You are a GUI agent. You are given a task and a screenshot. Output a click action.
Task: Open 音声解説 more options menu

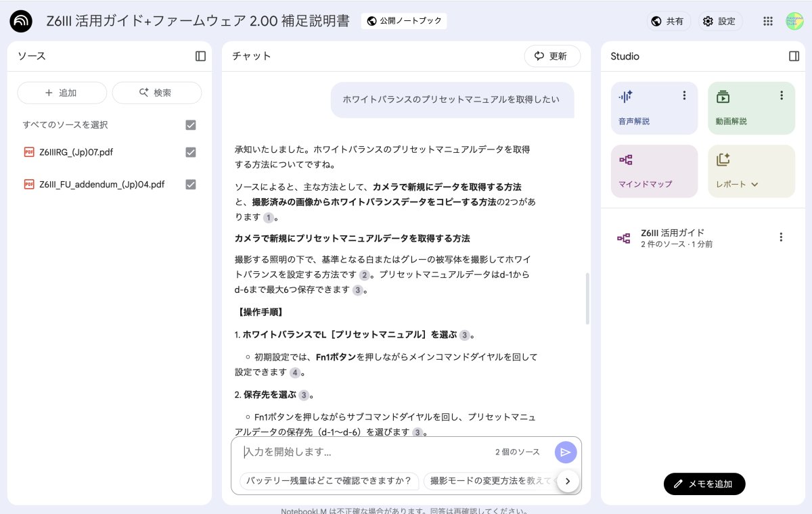(684, 95)
